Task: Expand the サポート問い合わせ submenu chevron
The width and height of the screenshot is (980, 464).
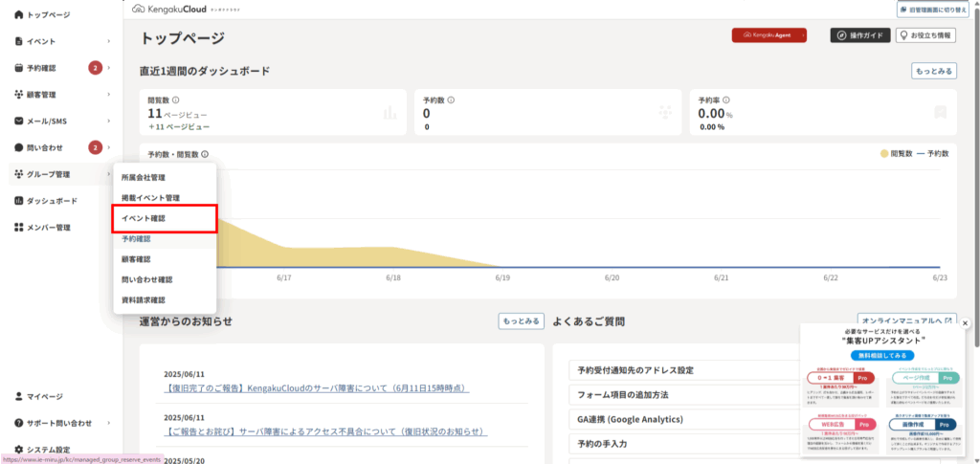Action: tap(109, 423)
